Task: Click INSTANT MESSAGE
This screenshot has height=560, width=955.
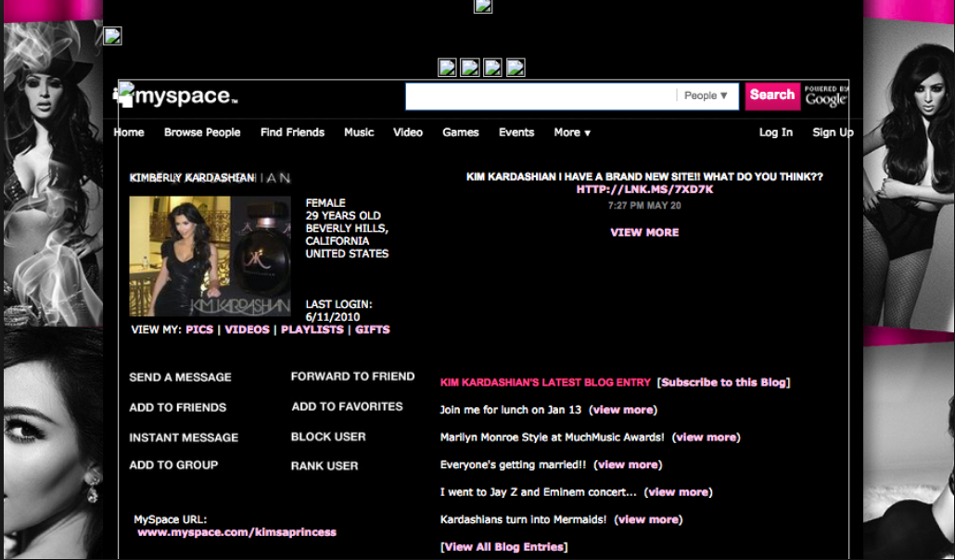Action: click(184, 438)
